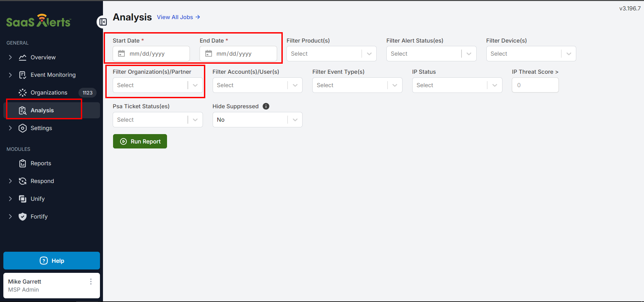Click the blue Help button

[52, 261]
